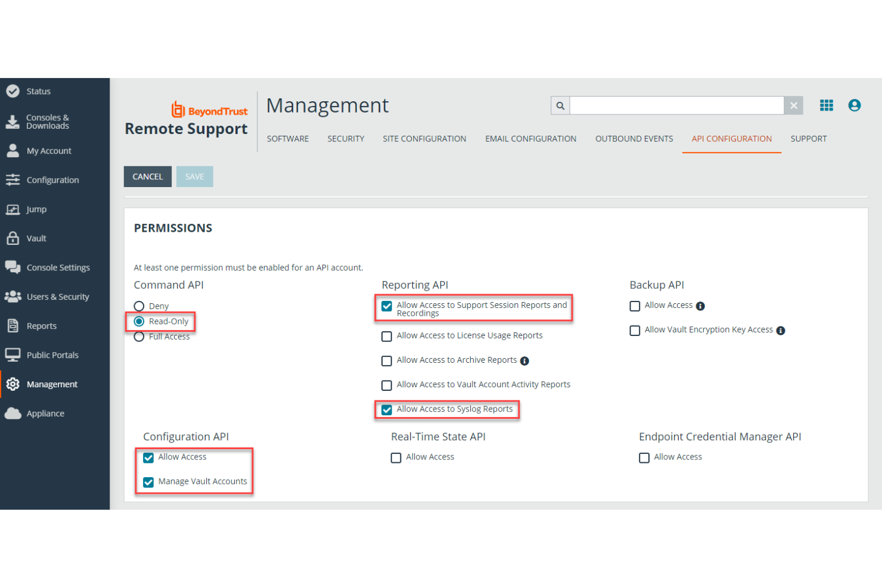Enable Backup API Allow Access checkbox
882x588 pixels.
[635, 306]
